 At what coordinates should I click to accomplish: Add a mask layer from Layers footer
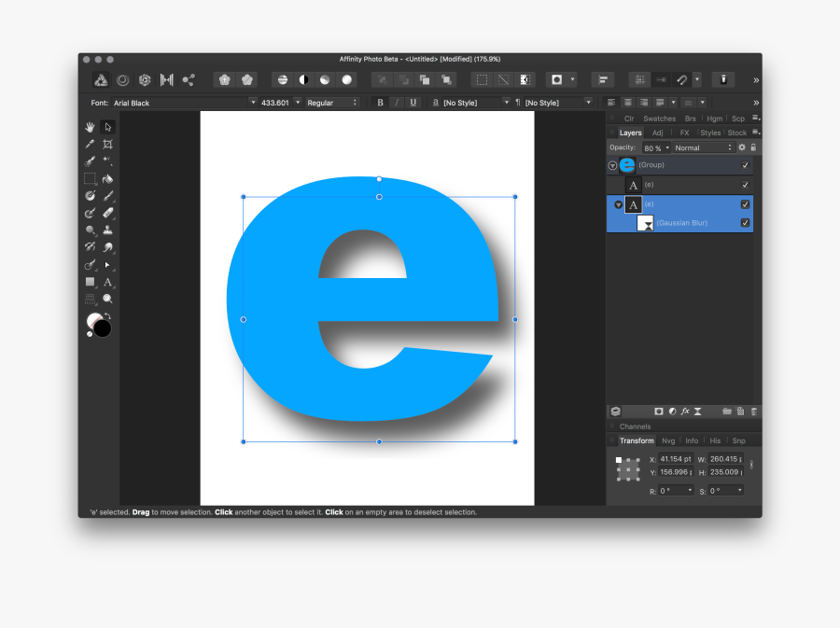point(658,411)
